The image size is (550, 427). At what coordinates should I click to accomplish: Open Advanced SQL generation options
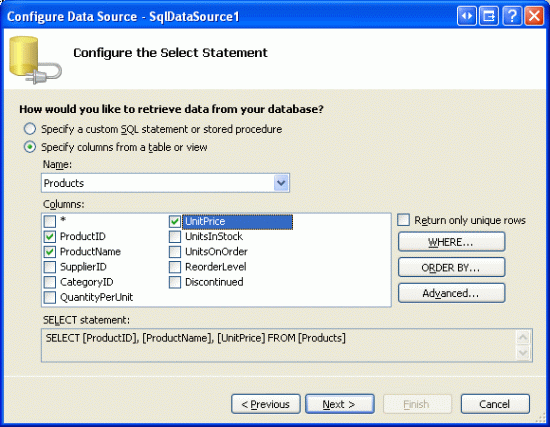coord(451,293)
